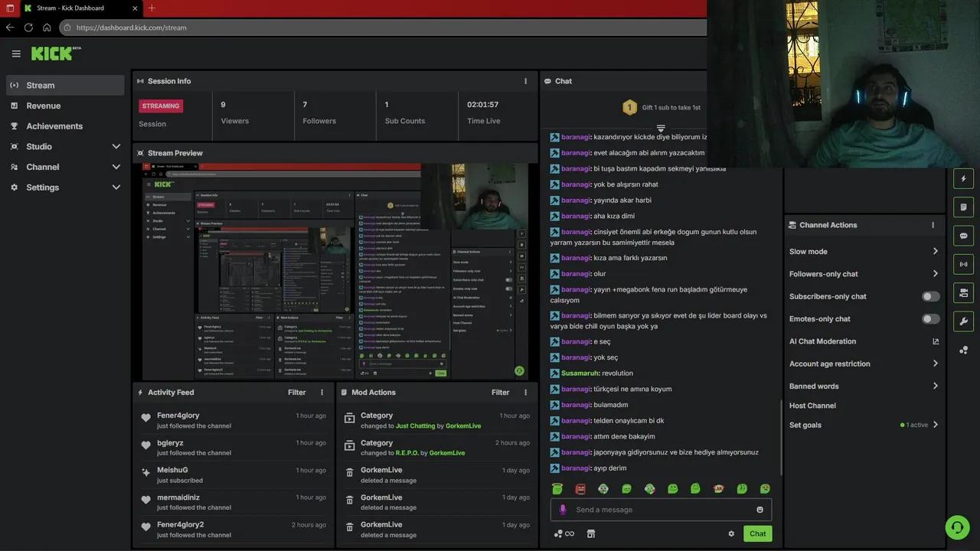Viewport: 980px width, 551px height.
Task: Select the red angry emote in emote row
Action: tap(580, 488)
